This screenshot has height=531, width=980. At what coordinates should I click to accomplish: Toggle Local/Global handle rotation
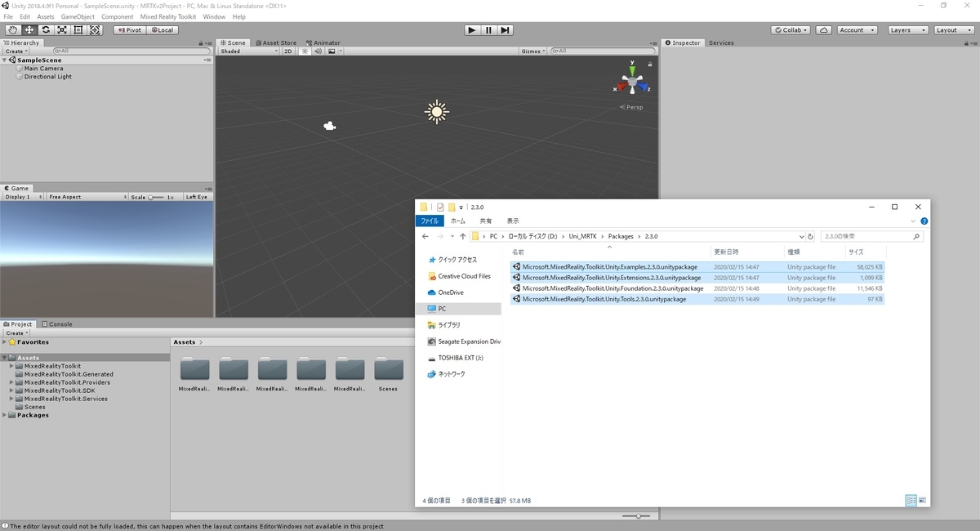click(x=162, y=30)
